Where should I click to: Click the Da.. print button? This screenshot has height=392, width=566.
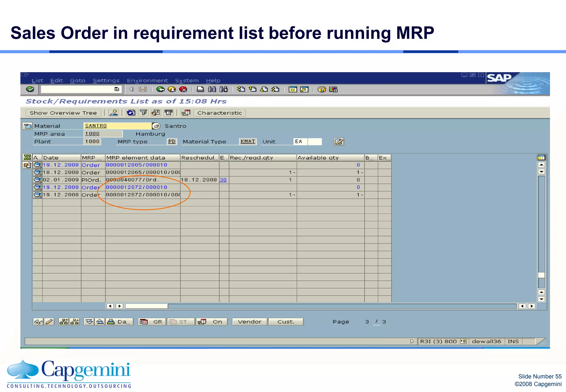tap(120, 322)
